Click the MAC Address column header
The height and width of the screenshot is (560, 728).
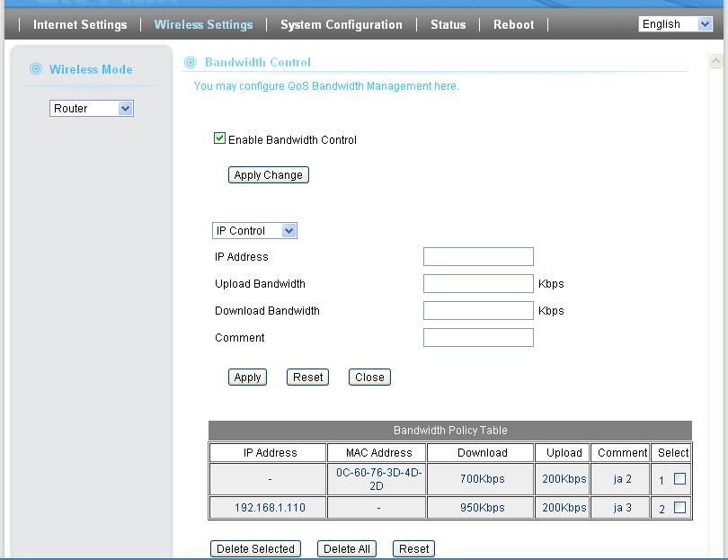tap(377, 453)
